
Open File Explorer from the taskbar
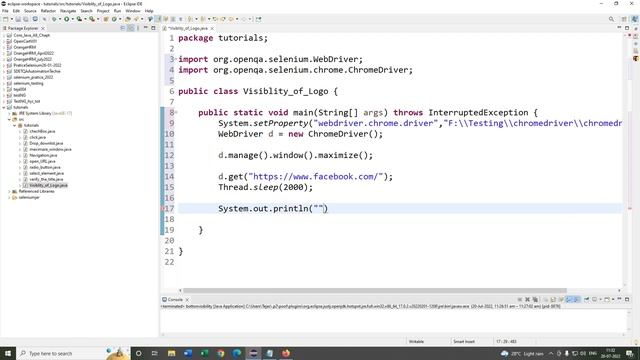point(171,353)
